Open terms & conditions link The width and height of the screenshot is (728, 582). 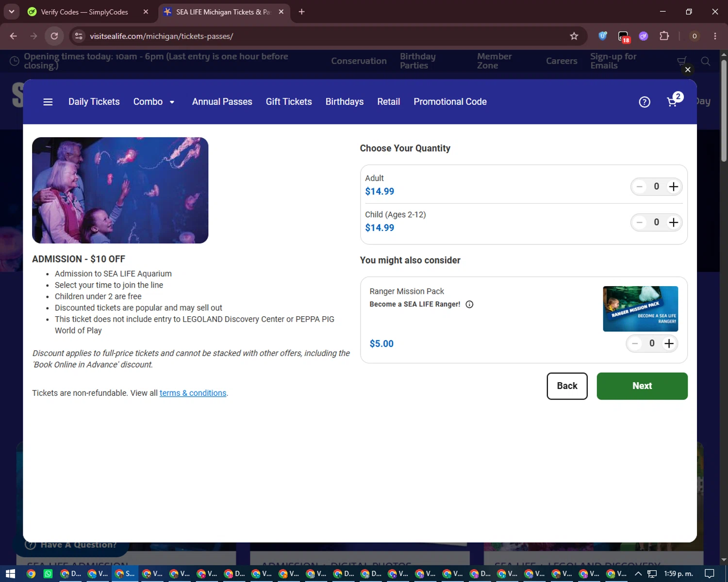point(193,393)
